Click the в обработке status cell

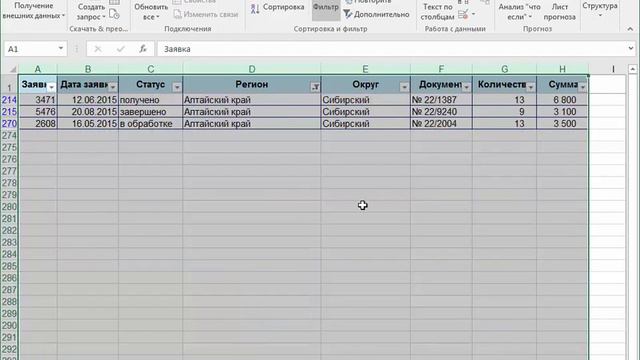(x=151, y=124)
